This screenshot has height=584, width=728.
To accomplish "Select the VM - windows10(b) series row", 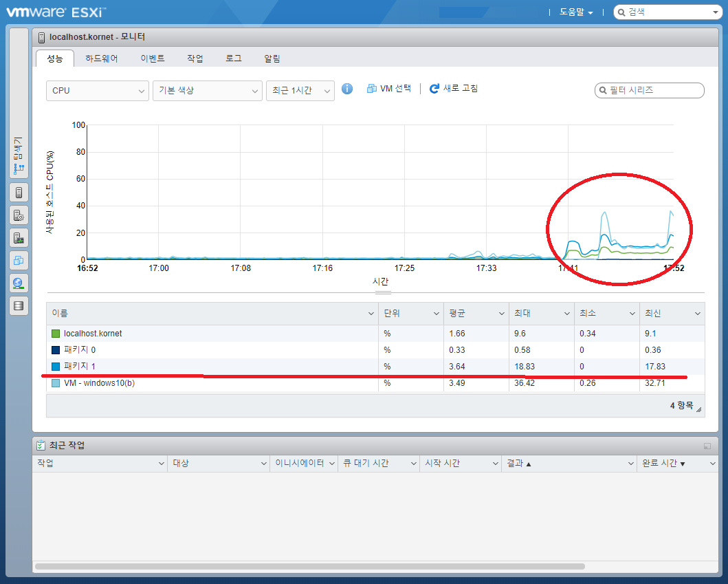I will [375, 383].
